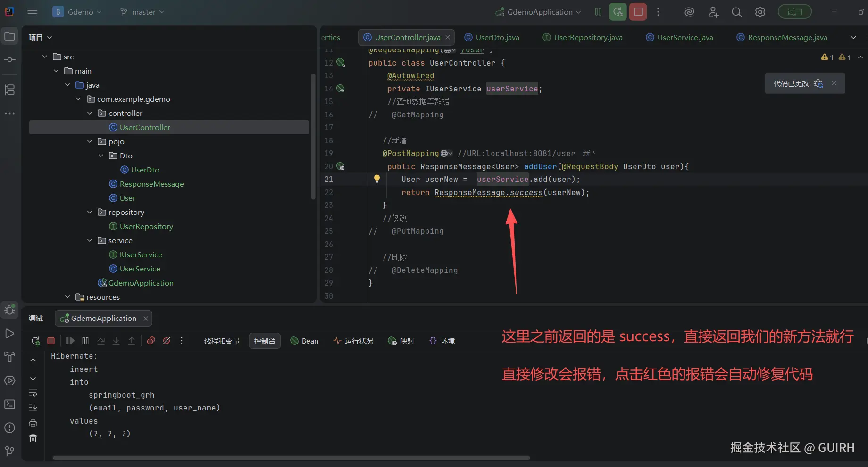Dismiss the 代码已更改 notification

pos(834,83)
